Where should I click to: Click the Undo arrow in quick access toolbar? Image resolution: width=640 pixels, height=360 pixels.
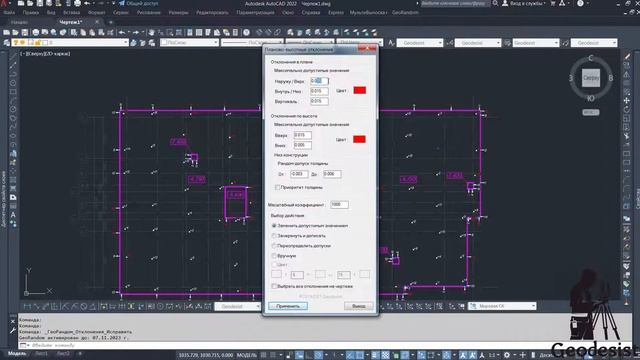click(x=87, y=3)
